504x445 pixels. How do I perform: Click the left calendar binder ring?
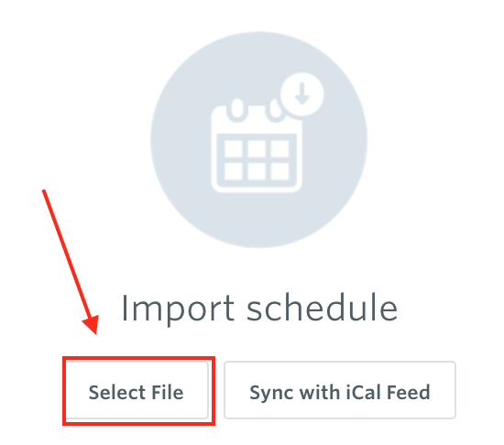coord(237,109)
